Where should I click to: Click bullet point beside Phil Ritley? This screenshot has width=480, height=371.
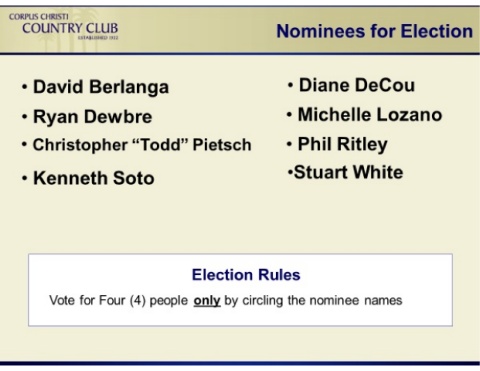[x=289, y=144]
